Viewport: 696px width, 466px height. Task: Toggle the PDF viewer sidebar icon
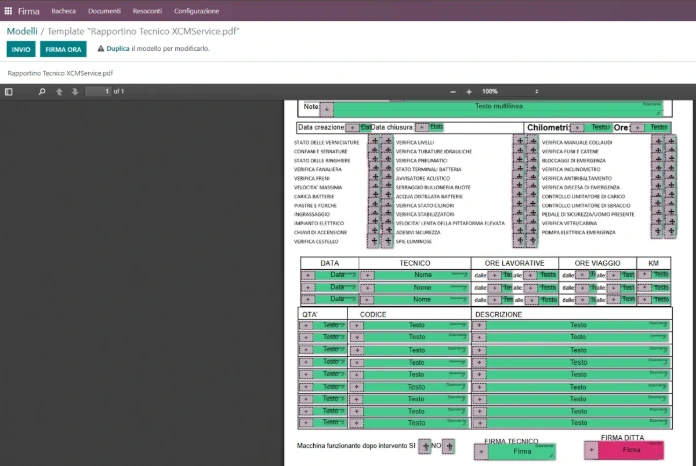coord(9,91)
